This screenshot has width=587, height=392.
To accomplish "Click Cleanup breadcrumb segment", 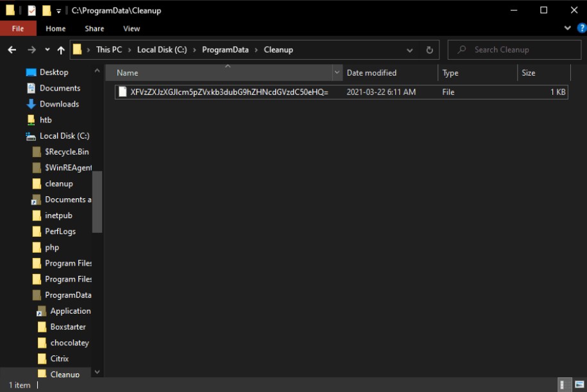I will pos(278,50).
